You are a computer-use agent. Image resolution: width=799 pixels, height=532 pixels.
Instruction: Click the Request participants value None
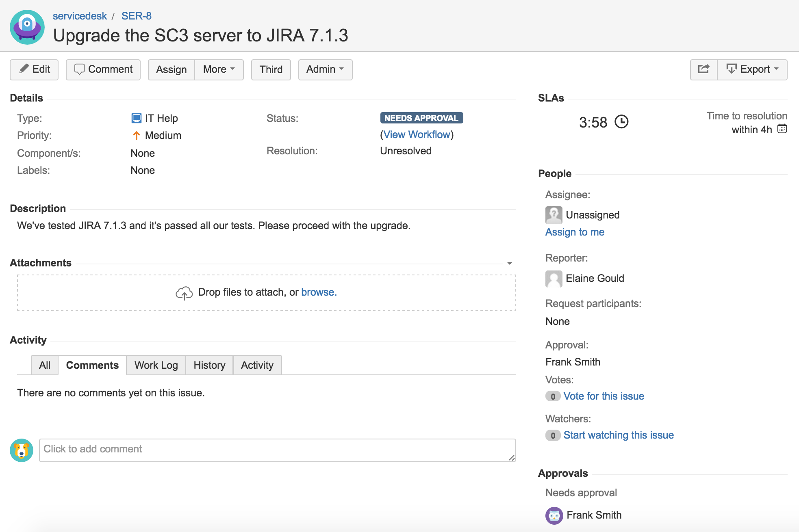[x=558, y=321]
